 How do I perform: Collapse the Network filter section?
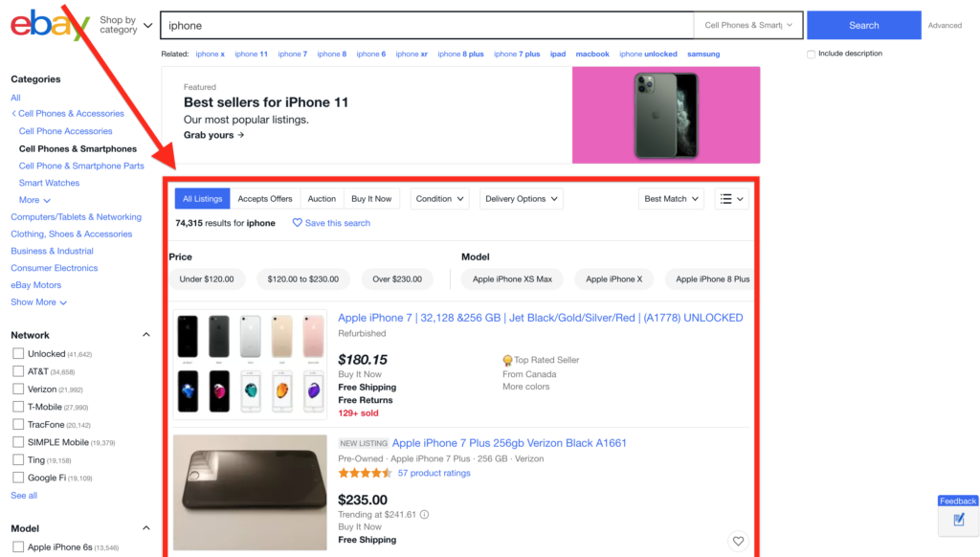click(146, 335)
